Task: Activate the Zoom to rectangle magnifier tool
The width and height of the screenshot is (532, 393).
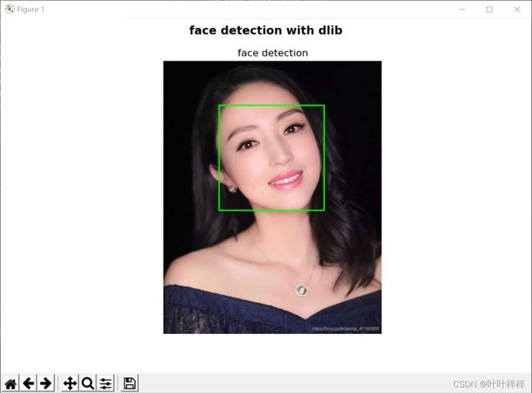Action: (88, 383)
